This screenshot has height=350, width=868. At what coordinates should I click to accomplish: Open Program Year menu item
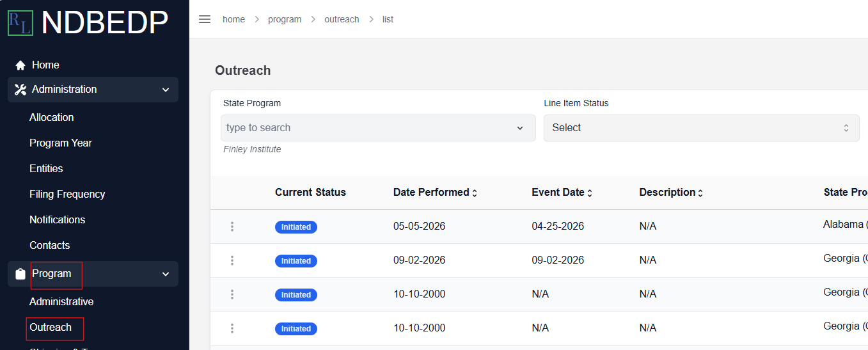point(61,143)
